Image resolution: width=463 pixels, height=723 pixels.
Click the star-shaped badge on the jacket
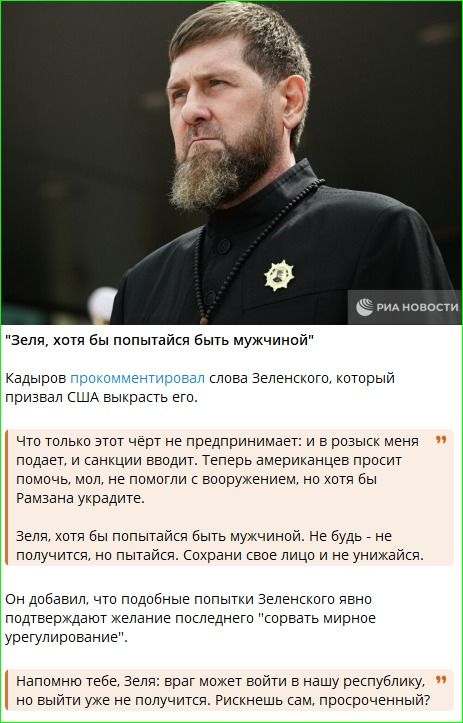click(279, 275)
